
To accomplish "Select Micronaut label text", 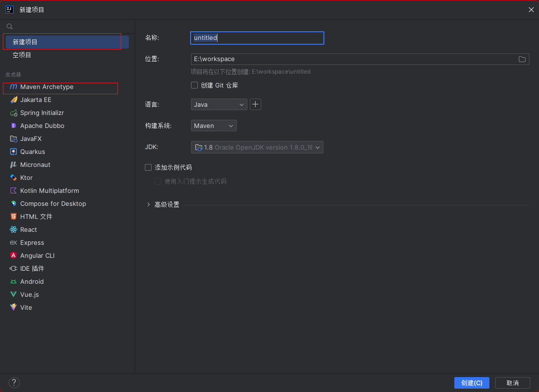I will click(x=36, y=165).
